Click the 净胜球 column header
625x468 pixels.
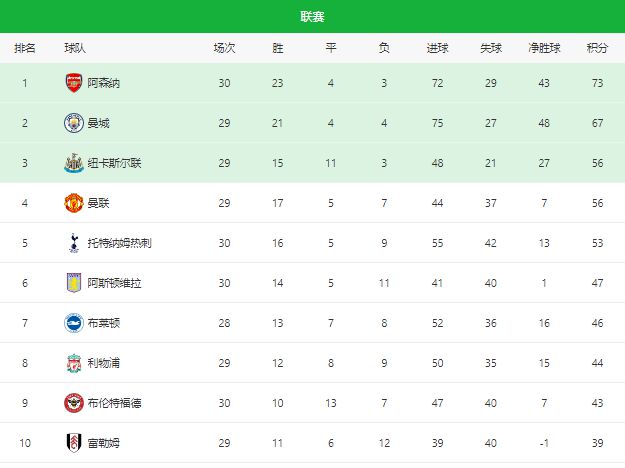pos(544,48)
